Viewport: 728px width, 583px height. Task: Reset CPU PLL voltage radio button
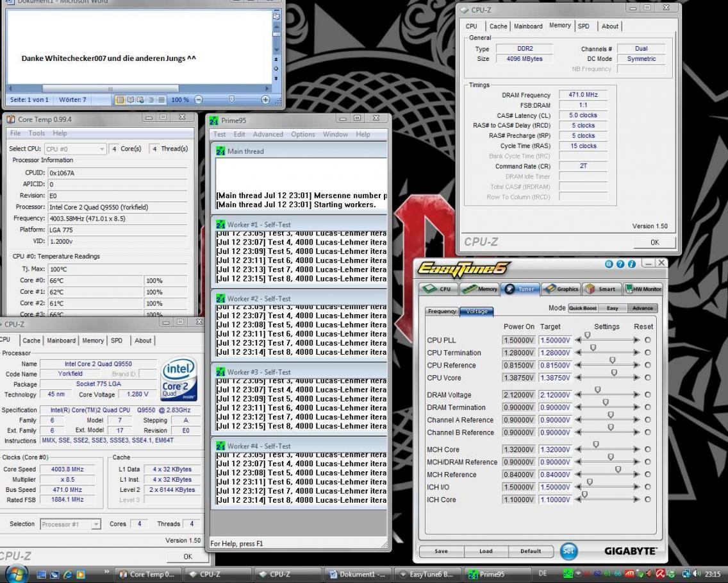pyautogui.click(x=648, y=340)
